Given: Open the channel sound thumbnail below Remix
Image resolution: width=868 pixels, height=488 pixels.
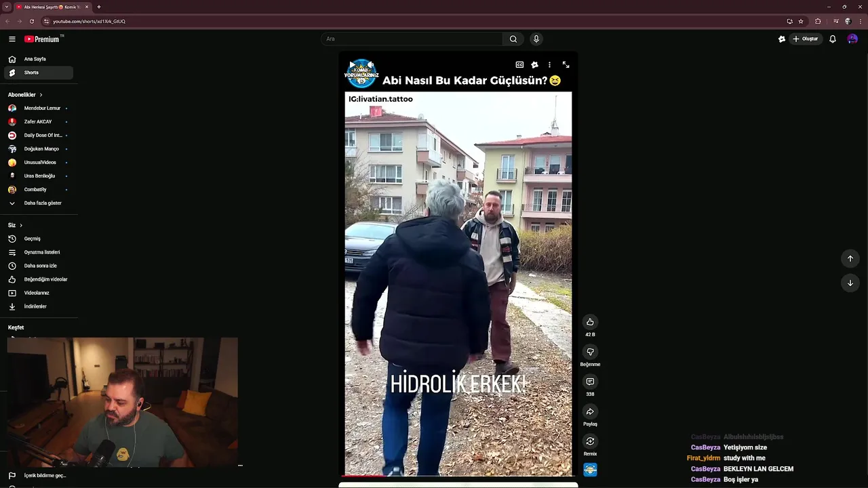Looking at the screenshot, I should (x=590, y=470).
